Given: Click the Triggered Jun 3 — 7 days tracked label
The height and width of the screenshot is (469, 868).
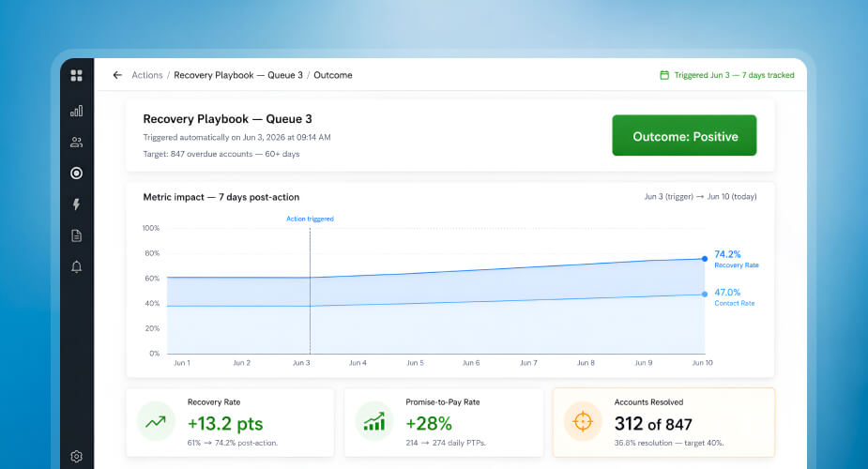Looking at the screenshot, I should 734,75.
